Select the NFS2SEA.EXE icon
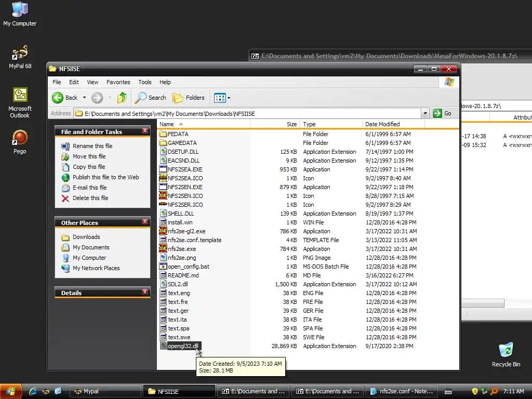Screen dimensions: 532x399 [163, 169]
